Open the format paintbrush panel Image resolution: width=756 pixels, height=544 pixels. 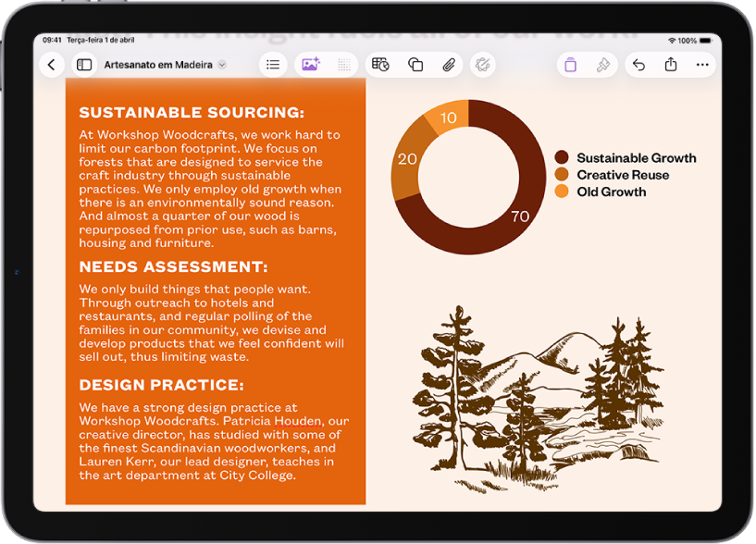pyautogui.click(x=602, y=65)
